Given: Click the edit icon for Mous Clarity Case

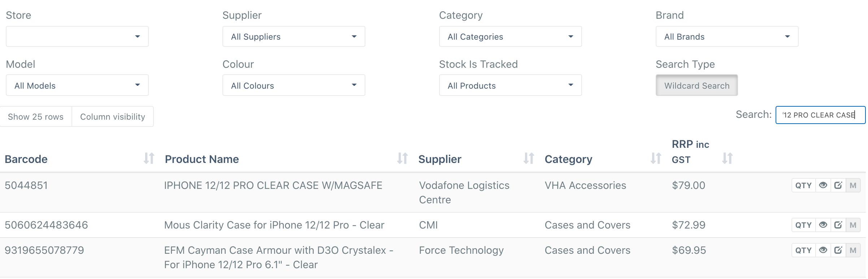Looking at the screenshot, I should 838,225.
